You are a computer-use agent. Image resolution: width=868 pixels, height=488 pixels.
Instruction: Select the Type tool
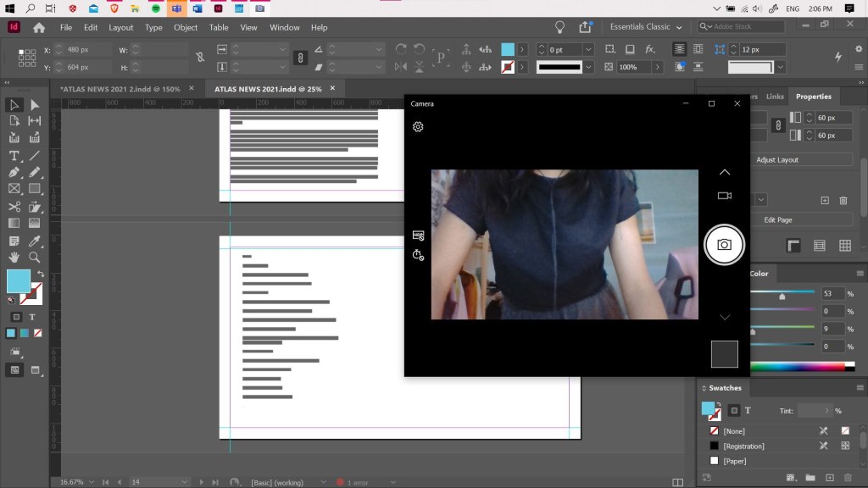(14, 156)
